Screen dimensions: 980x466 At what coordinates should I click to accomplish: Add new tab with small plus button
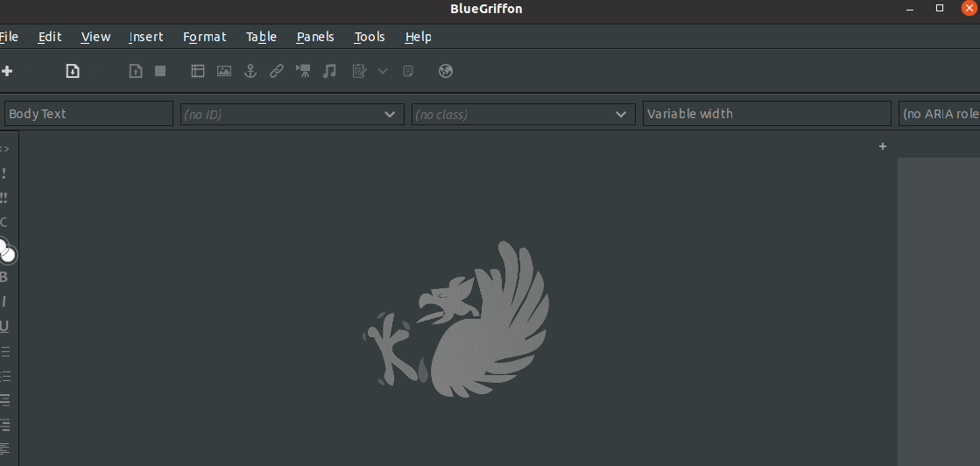pyautogui.click(x=883, y=146)
